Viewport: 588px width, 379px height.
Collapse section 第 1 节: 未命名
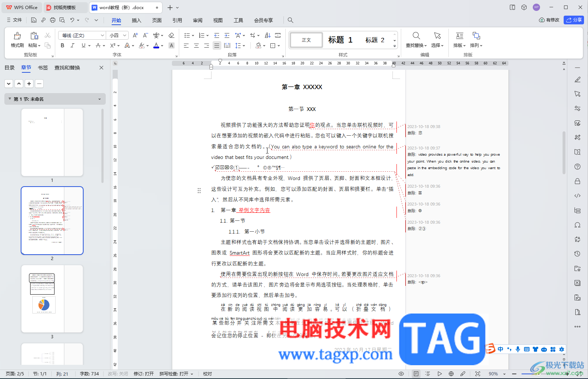pyautogui.click(x=10, y=99)
